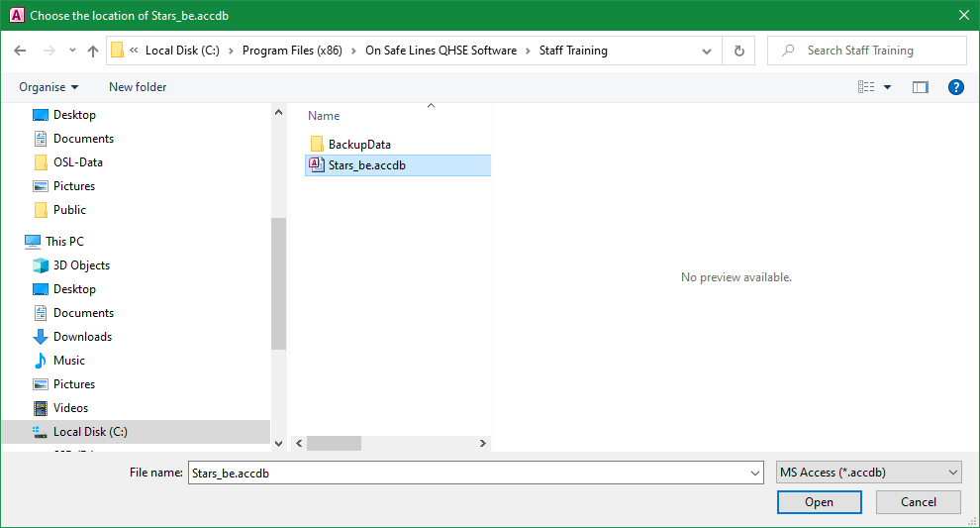Click the This PC monitor icon
This screenshot has width=980, height=528.
33,242
